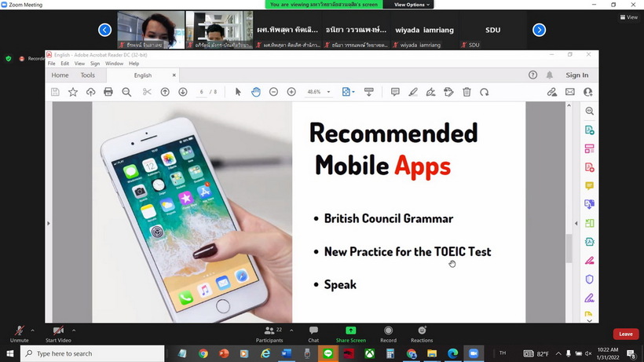644x362 pixels.
Task: Unmute microphone in Zoom
Action: point(20,334)
